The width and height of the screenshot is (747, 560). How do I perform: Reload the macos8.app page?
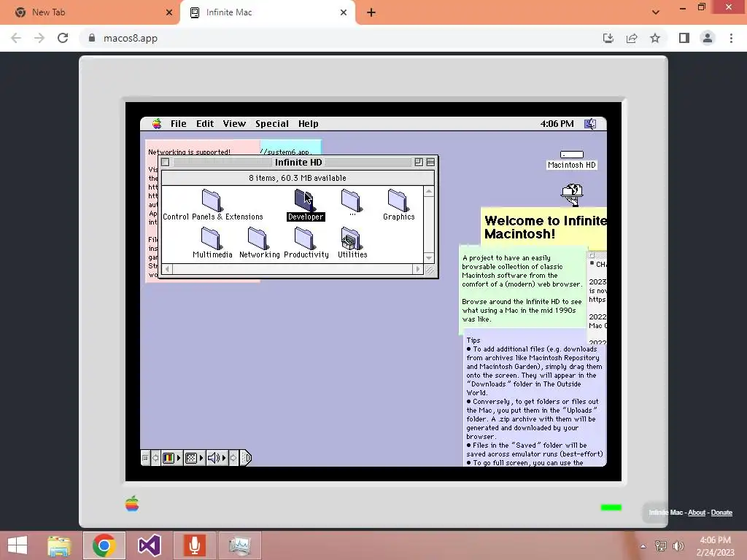pyautogui.click(x=63, y=38)
